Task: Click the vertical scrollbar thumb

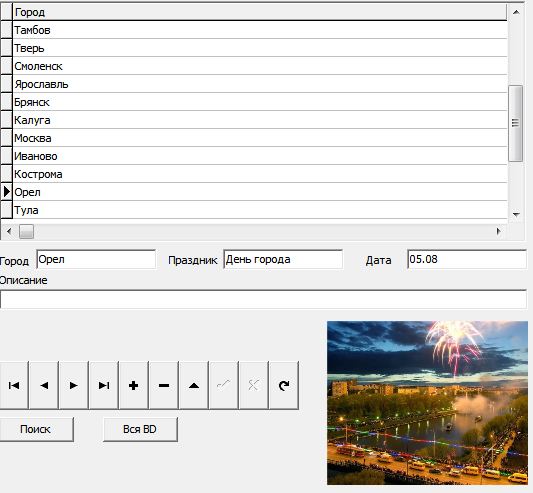Action: (515, 123)
